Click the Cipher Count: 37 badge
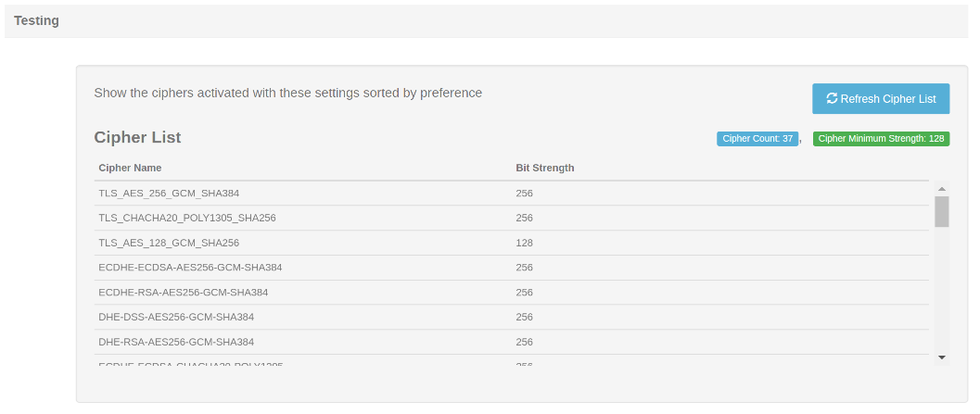Image resolution: width=980 pixels, height=414 pixels. (757, 139)
